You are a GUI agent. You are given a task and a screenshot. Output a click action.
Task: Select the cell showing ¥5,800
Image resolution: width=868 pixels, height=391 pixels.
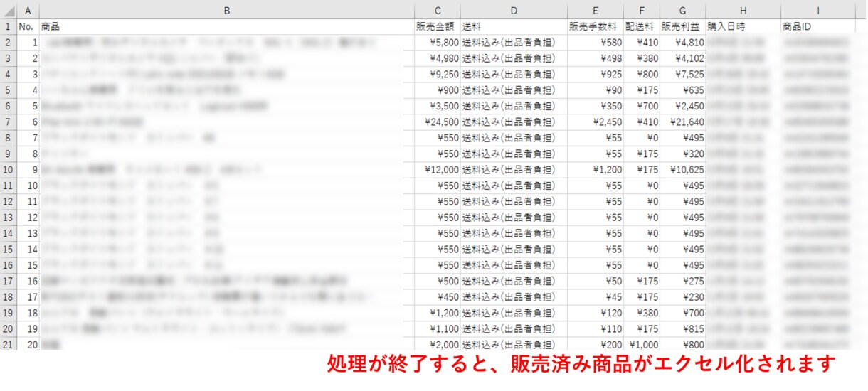coord(438,43)
